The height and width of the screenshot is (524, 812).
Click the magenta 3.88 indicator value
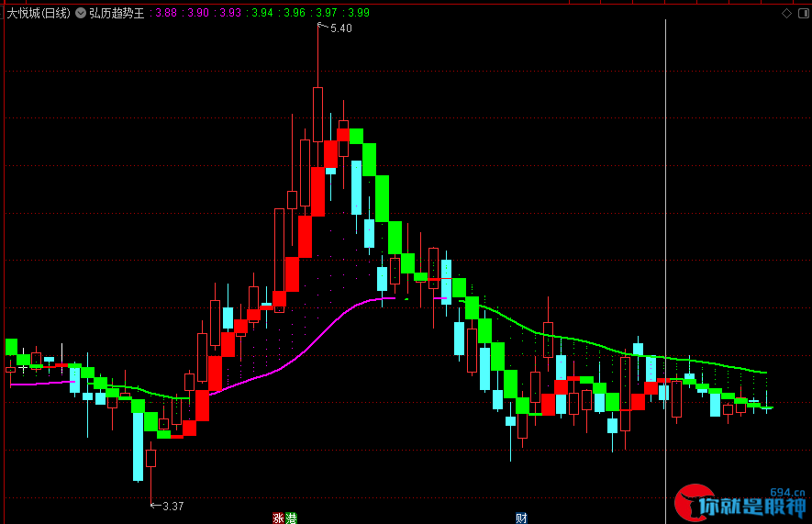click(x=166, y=13)
